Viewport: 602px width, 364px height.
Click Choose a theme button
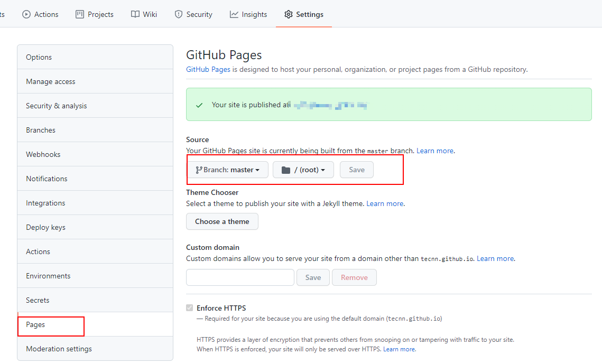click(x=222, y=221)
